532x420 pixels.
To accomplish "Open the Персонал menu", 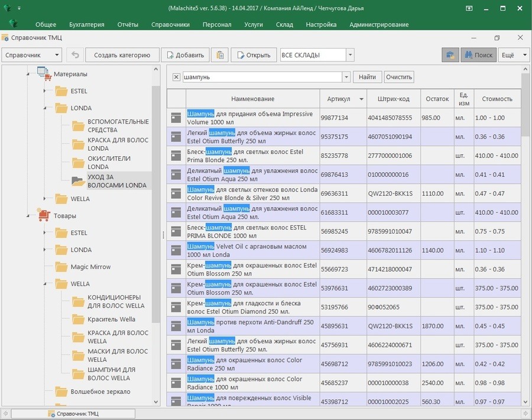I will (217, 24).
